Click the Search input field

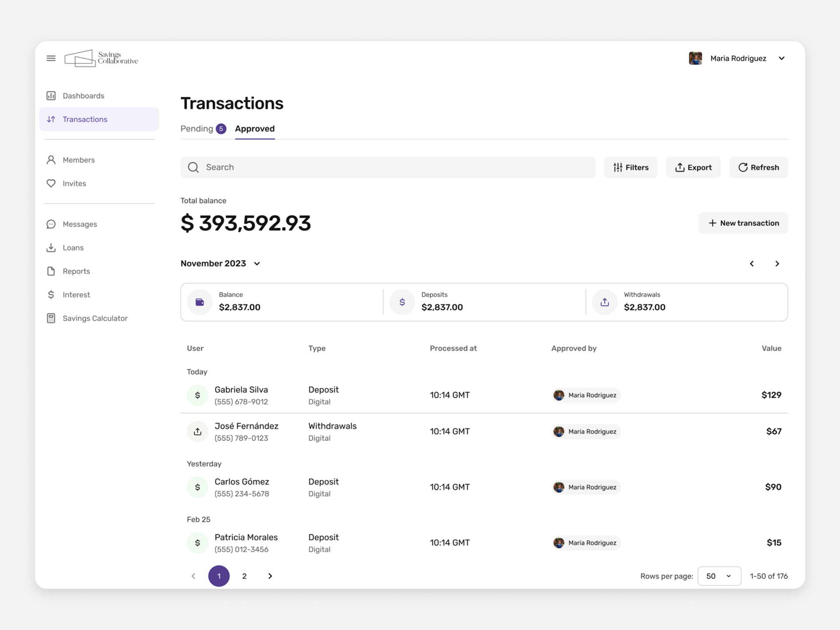tap(388, 168)
